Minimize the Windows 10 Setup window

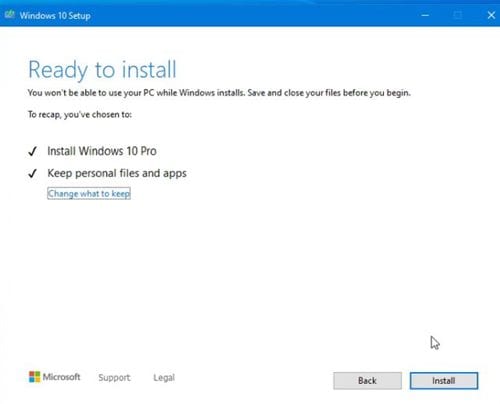tap(425, 15)
